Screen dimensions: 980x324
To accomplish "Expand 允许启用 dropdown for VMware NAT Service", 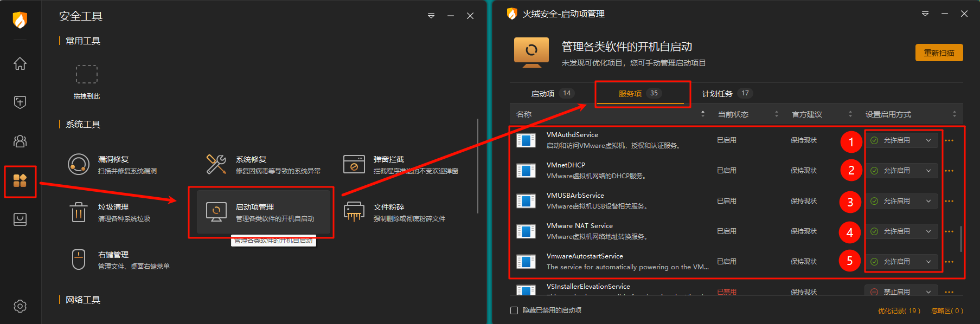I will pyautogui.click(x=901, y=231).
